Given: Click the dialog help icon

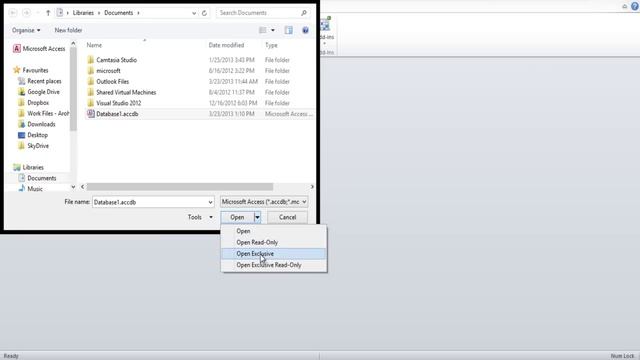Looking at the screenshot, I should [305, 30].
